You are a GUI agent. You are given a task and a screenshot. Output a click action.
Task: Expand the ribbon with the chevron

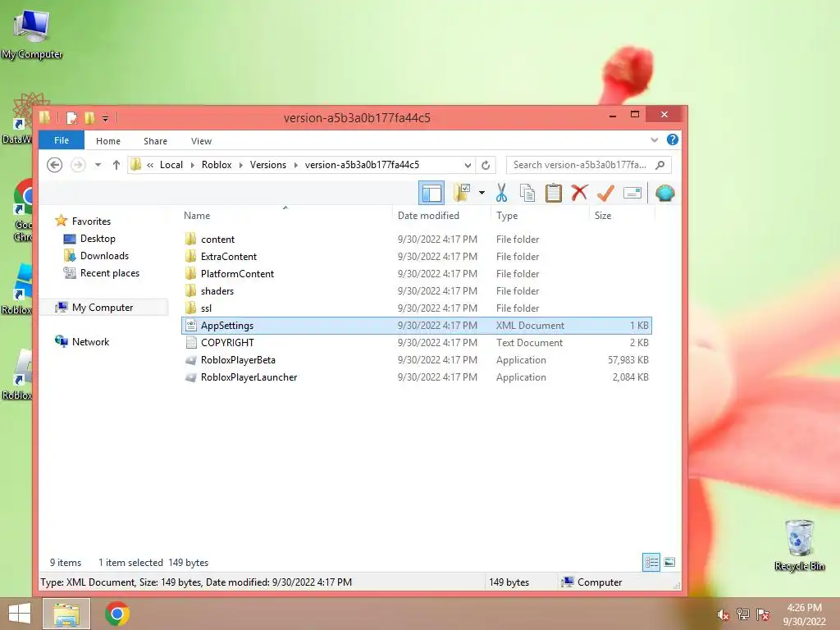coord(654,139)
